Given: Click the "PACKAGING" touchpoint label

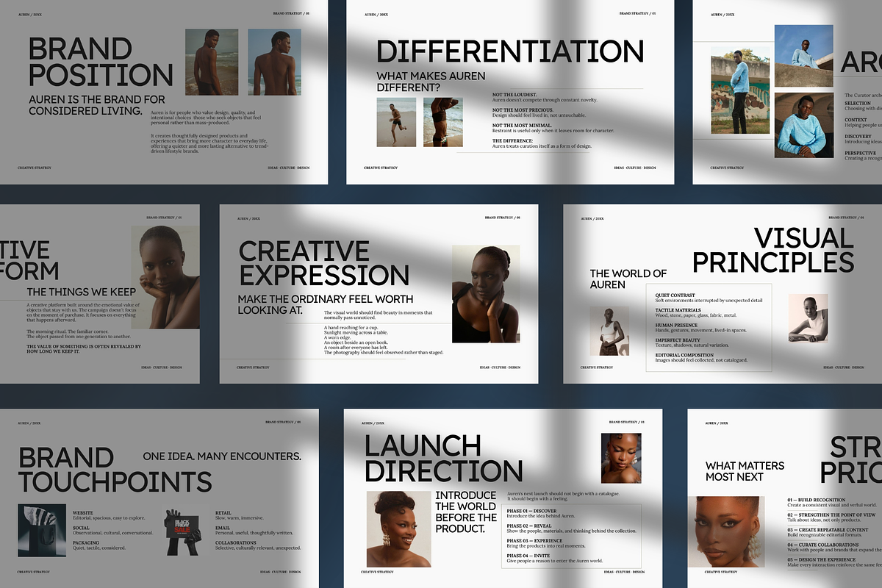Looking at the screenshot, I should (87, 542).
